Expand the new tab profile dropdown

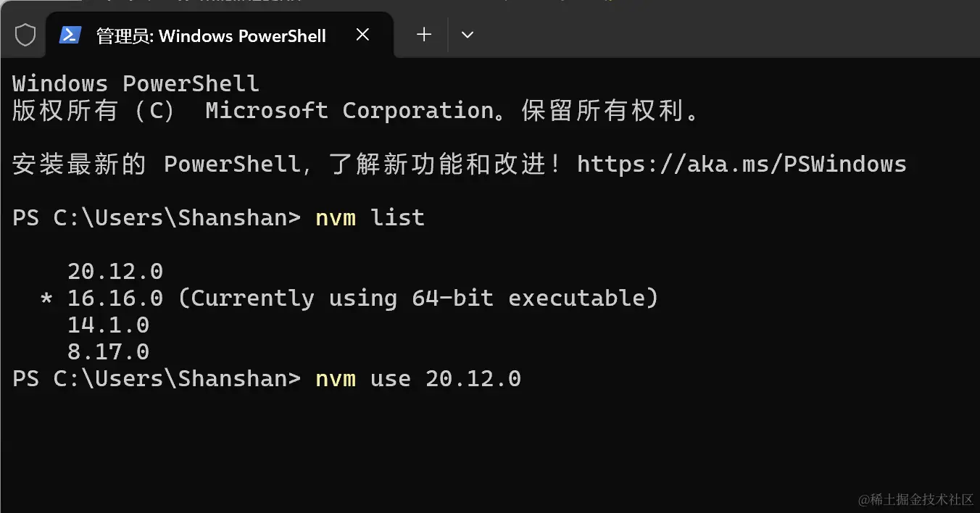[468, 34]
